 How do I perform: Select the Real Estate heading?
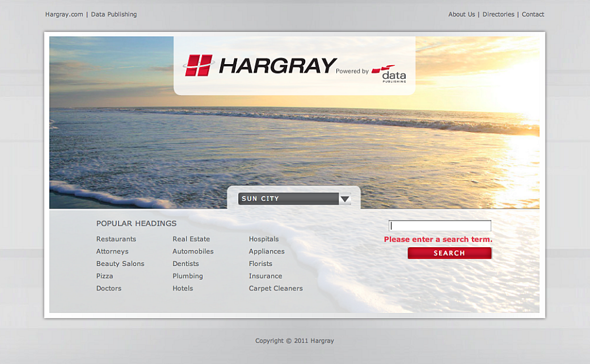coord(191,239)
